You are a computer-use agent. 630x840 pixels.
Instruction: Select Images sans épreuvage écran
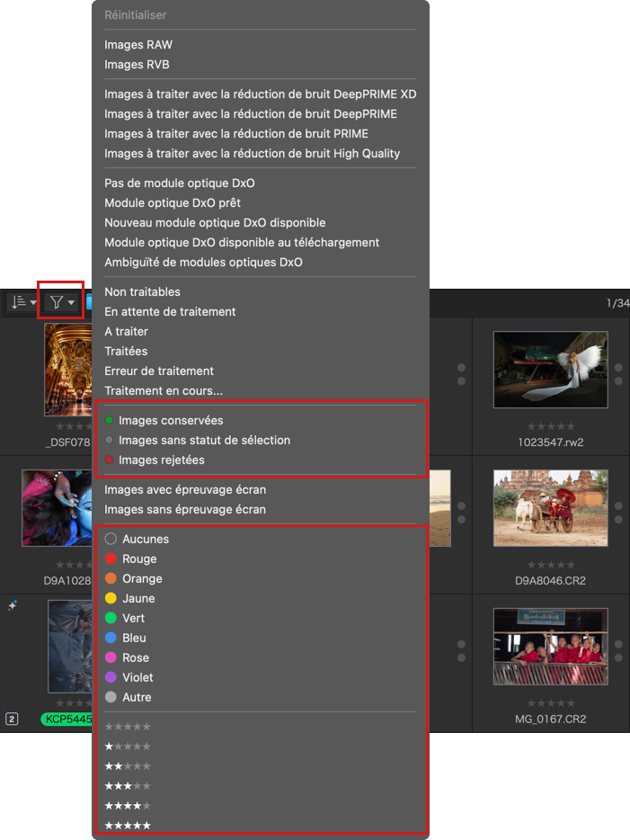[x=184, y=509]
